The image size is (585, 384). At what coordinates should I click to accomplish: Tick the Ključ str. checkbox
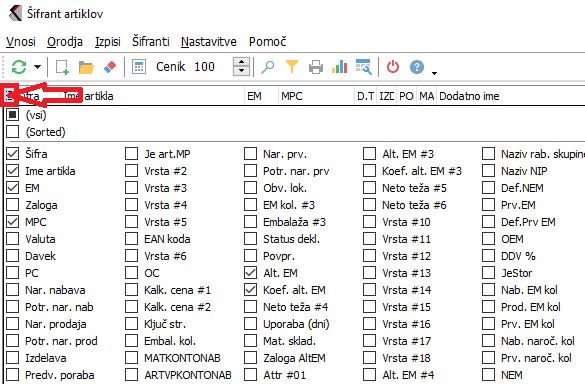(131, 324)
